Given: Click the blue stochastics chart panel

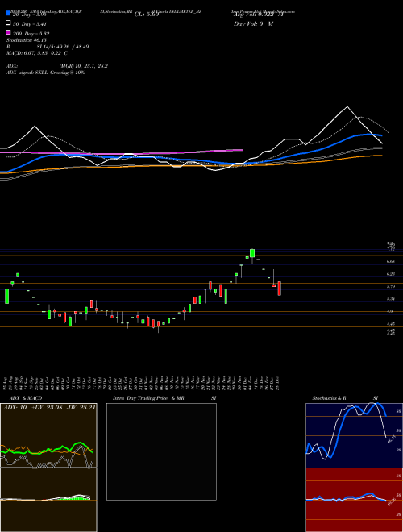Looking at the screenshot, I should point(354,435).
